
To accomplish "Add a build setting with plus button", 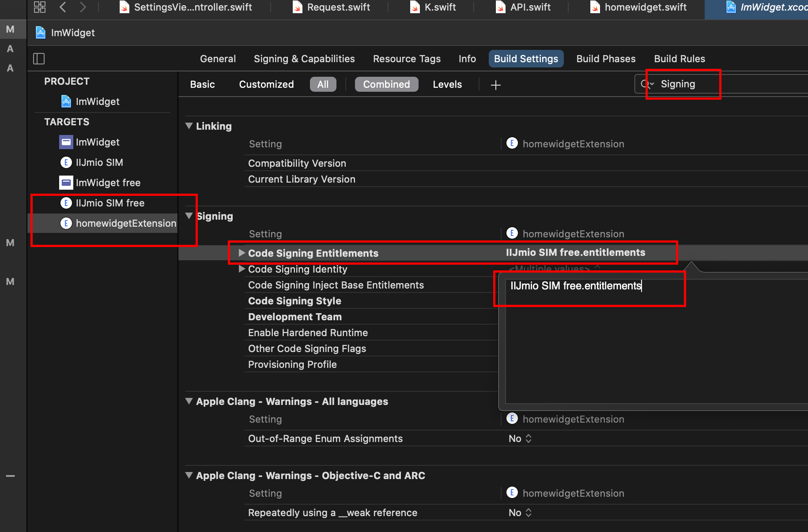I will point(495,85).
